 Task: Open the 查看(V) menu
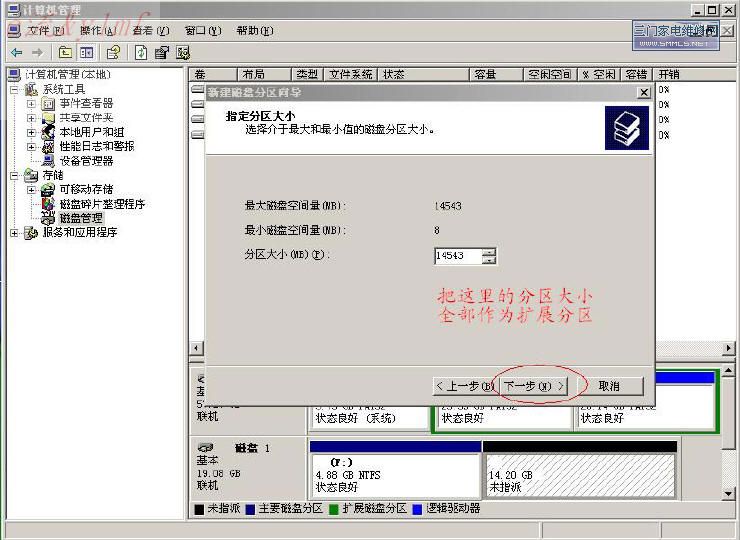point(150,31)
